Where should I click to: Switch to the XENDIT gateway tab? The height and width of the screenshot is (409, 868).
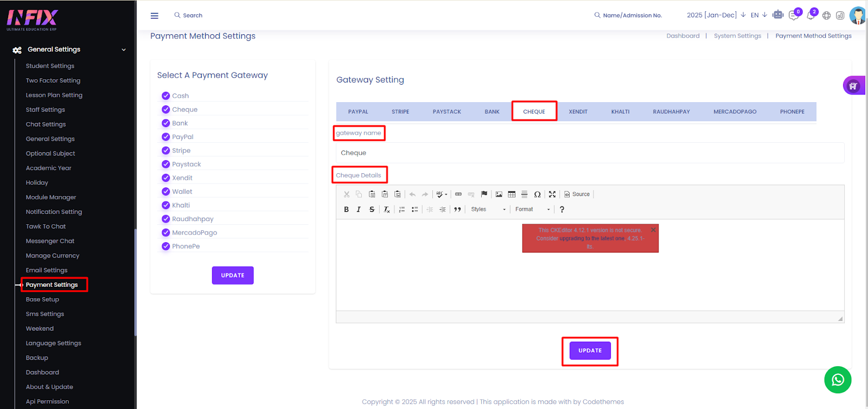[x=578, y=111]
